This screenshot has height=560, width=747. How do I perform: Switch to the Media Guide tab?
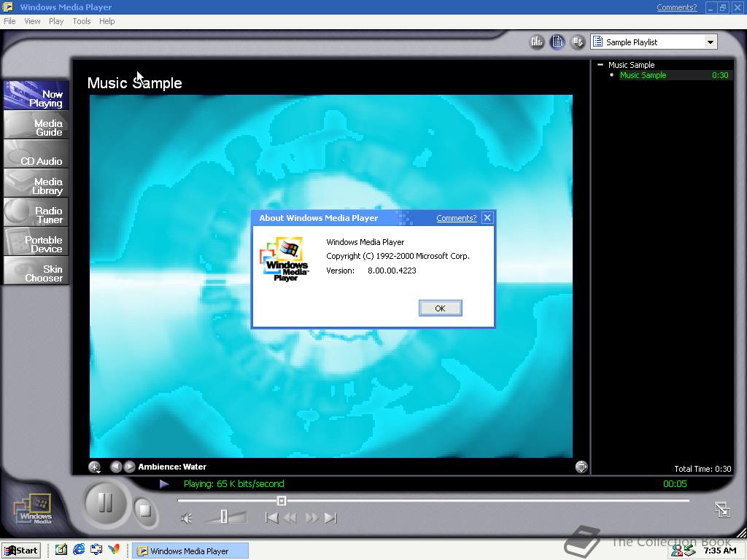point(36,125)
